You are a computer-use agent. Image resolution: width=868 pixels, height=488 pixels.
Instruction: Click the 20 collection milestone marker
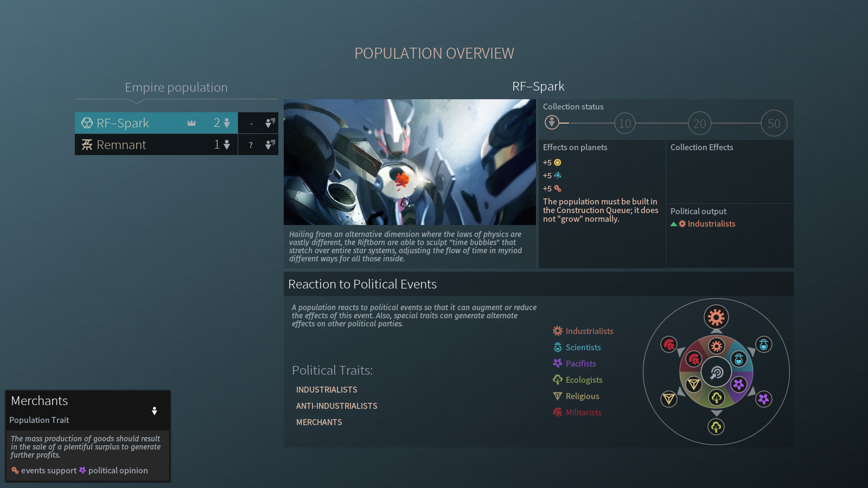(699, 124)
